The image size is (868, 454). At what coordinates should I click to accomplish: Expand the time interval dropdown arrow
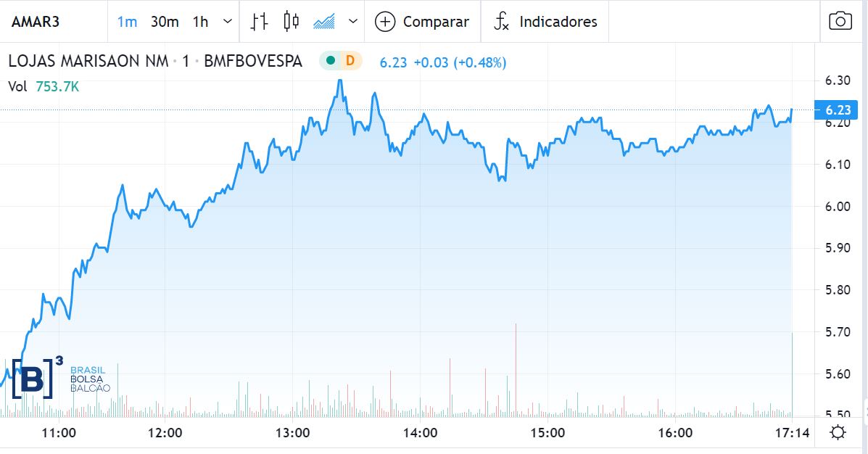(x=228, y=22)
